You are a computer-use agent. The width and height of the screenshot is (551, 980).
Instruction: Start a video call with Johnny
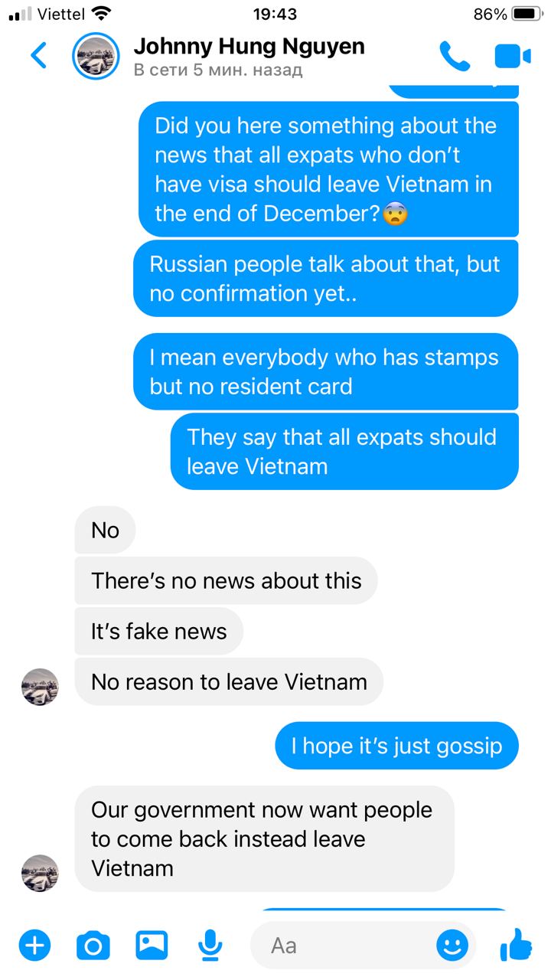(513, 56)
